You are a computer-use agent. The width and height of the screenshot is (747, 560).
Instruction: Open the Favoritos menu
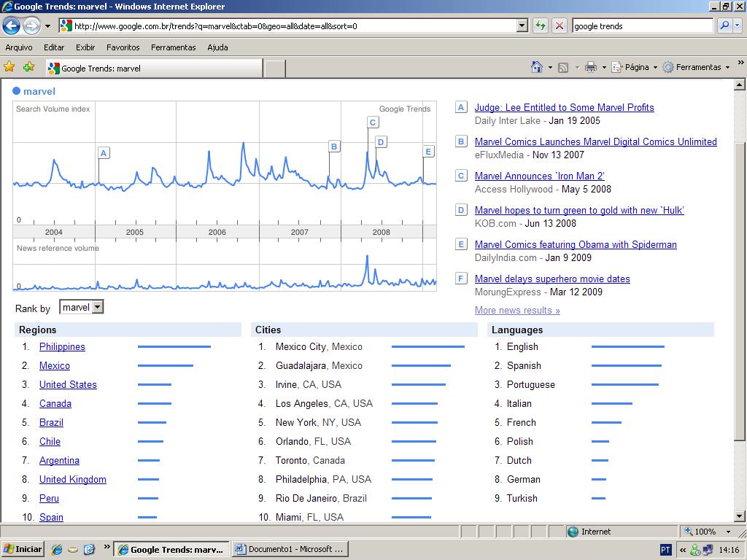point(123,47)
